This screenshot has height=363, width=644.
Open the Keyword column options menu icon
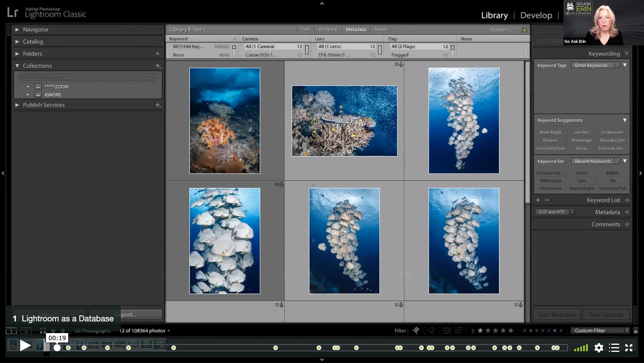click(x=235, y=38)
